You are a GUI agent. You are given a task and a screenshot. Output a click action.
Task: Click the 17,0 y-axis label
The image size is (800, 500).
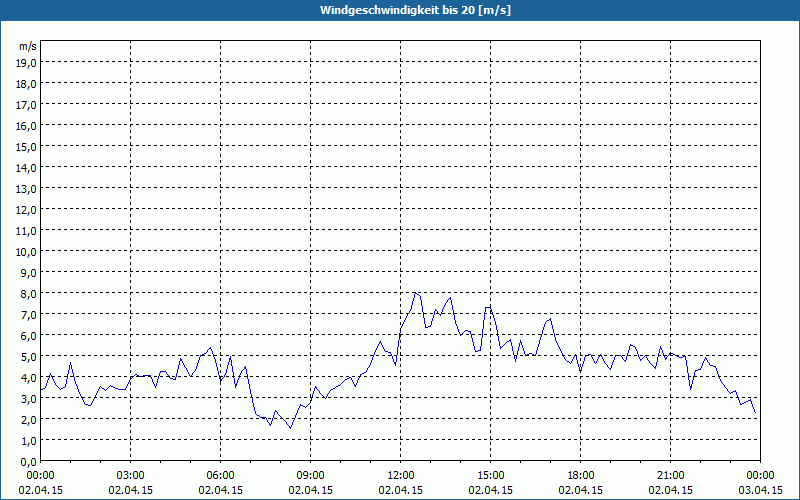pos(26,105)
